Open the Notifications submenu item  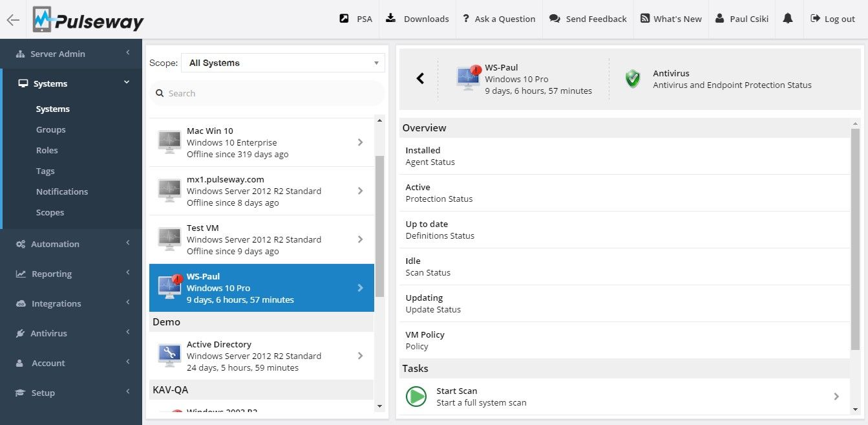pyautogui.click(x=62, y=191)
